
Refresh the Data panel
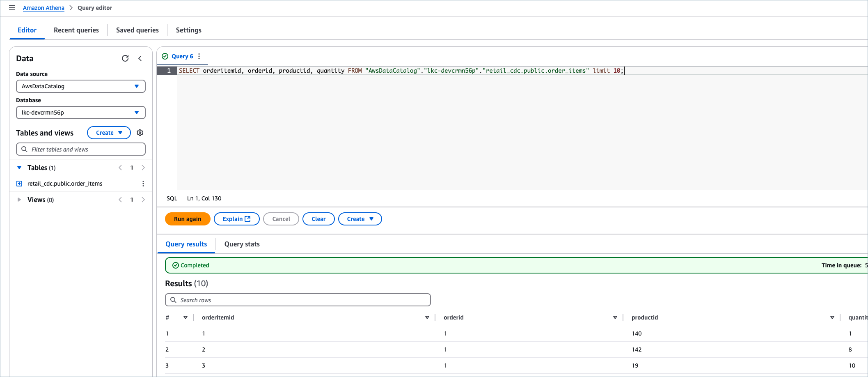pyautogui.click(x=125, y=58)
